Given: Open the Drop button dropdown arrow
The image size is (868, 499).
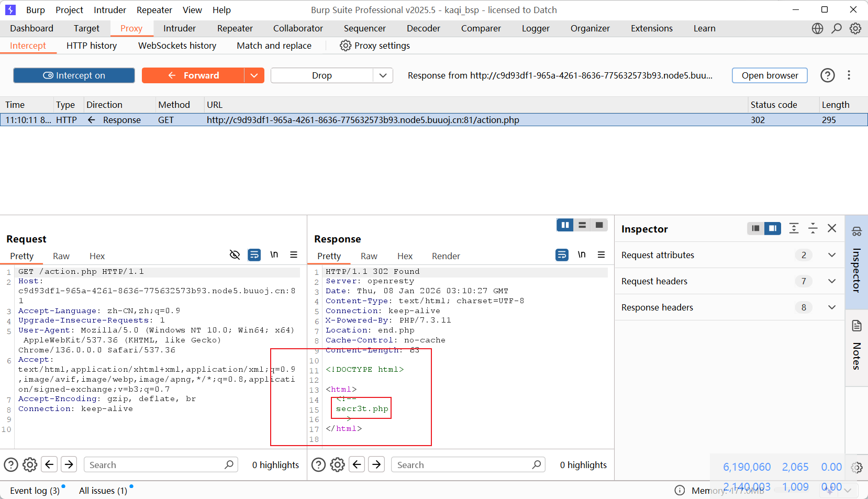Looking at the screenshot, I should [383, 75].
